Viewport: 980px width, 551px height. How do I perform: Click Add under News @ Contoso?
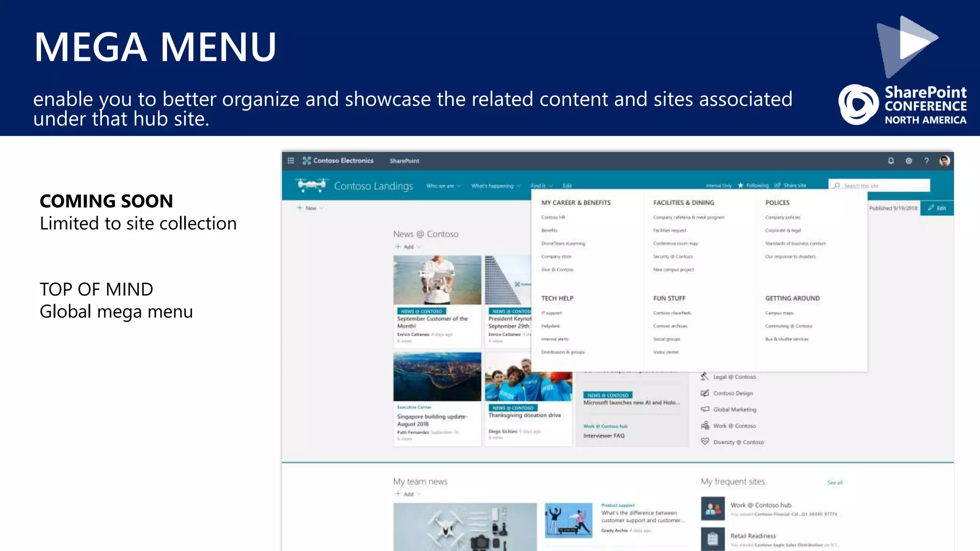408,247
